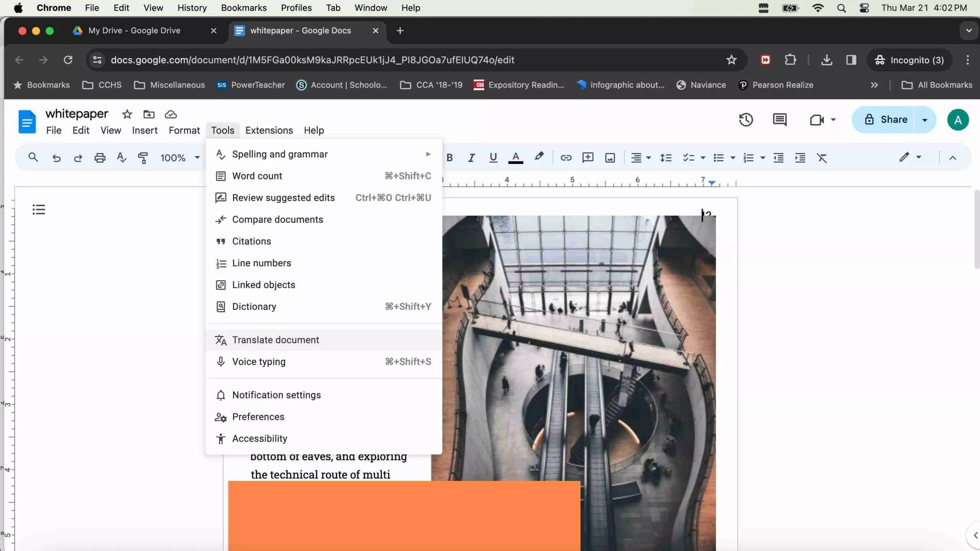Star the whitepaper document
The image size is (980, 551).
tap(127, 114)
